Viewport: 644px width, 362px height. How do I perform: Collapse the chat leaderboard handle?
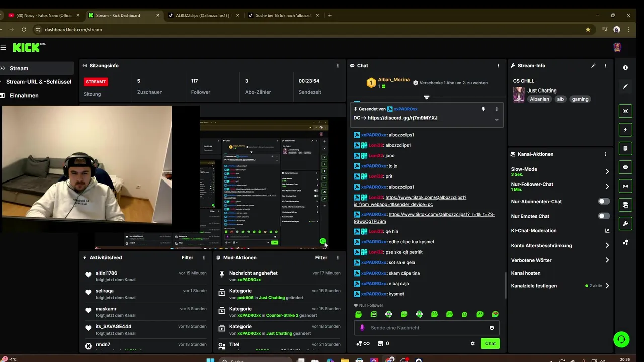426,97
